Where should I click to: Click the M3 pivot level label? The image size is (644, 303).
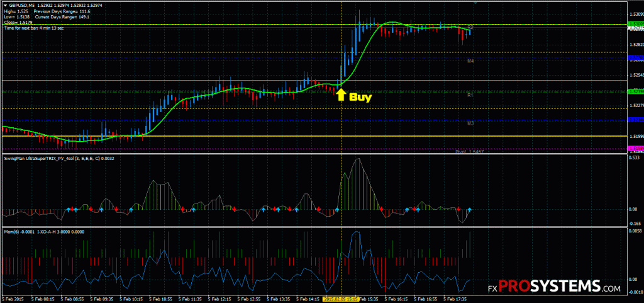470,123
